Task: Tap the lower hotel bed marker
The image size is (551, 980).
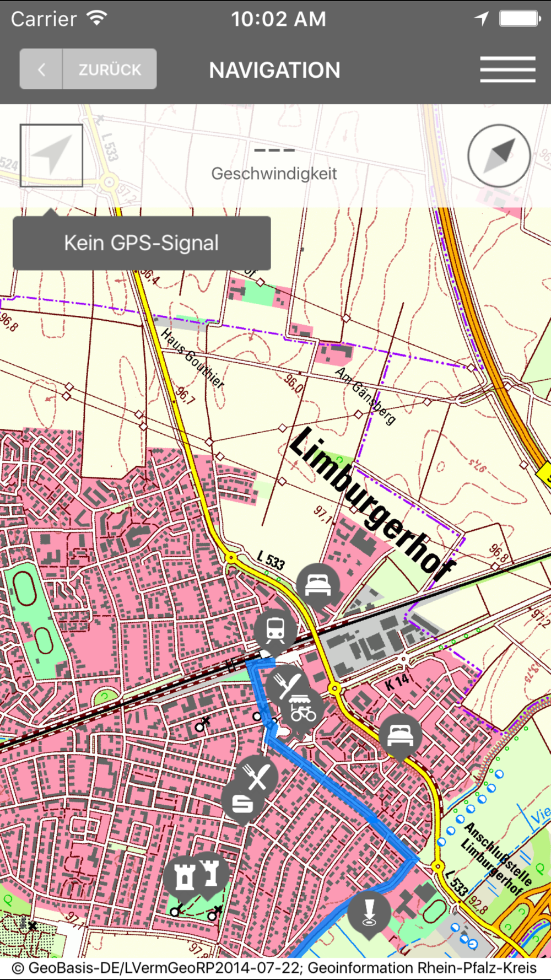Action: 401,736
